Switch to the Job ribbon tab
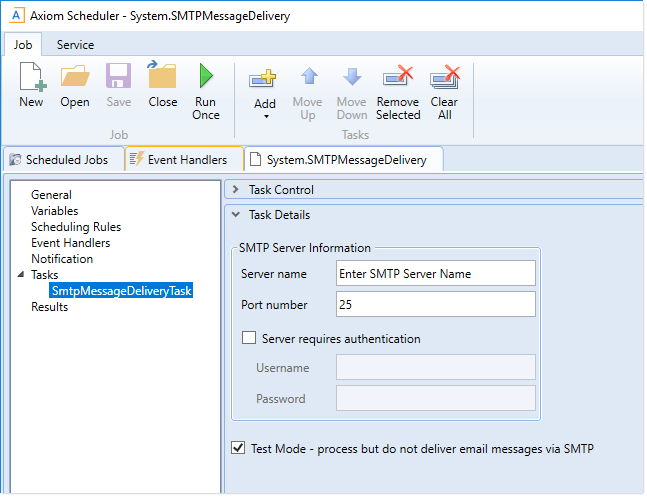The width and height of the screenshot is (647, 497). coord(23,45)
